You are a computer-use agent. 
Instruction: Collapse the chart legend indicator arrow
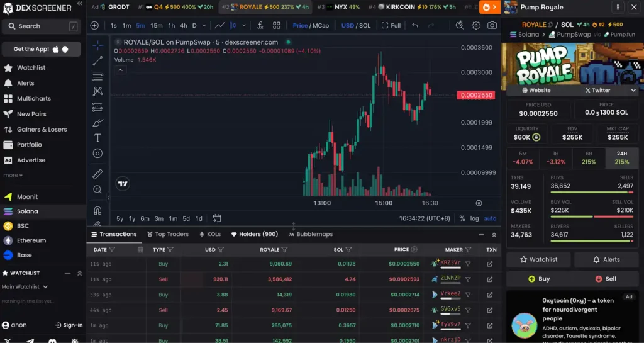(120, 70)
